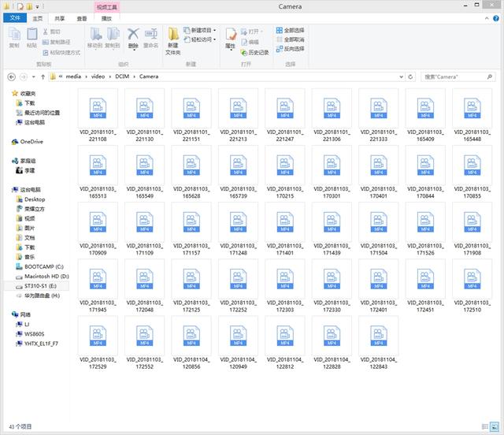Expand the Easy access (轻松访问) dropdown
The width and height of the screenshot is (504, 435).
[x=214, y=39]
